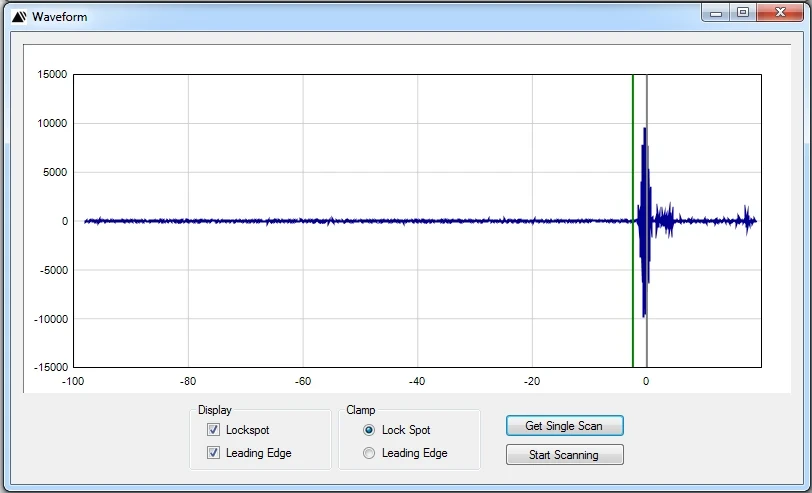Screen dimensions: 812x493
Task: Maximize the Waveform window
Action: pos(742,13)
